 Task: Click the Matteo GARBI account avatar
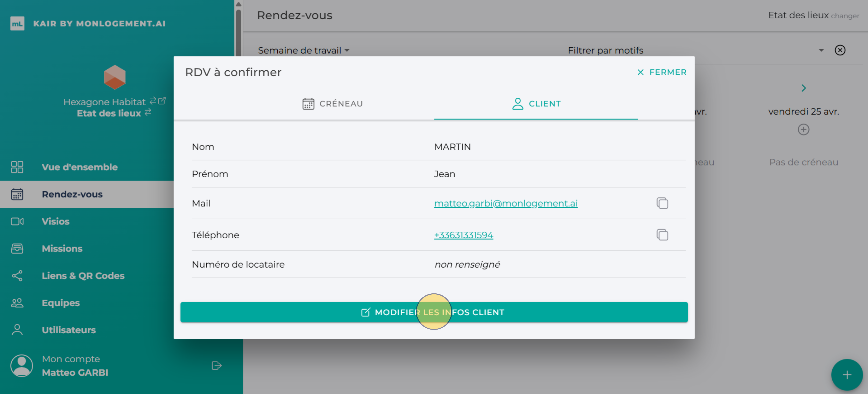22,366
